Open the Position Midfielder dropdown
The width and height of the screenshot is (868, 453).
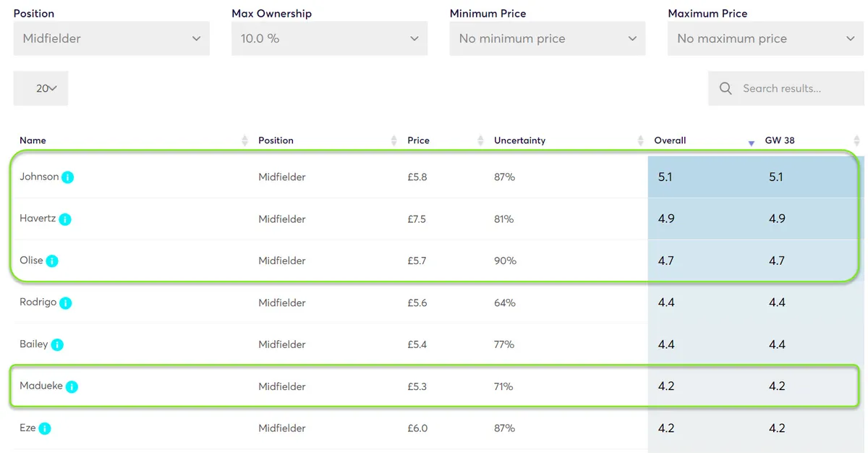point(111,38)
